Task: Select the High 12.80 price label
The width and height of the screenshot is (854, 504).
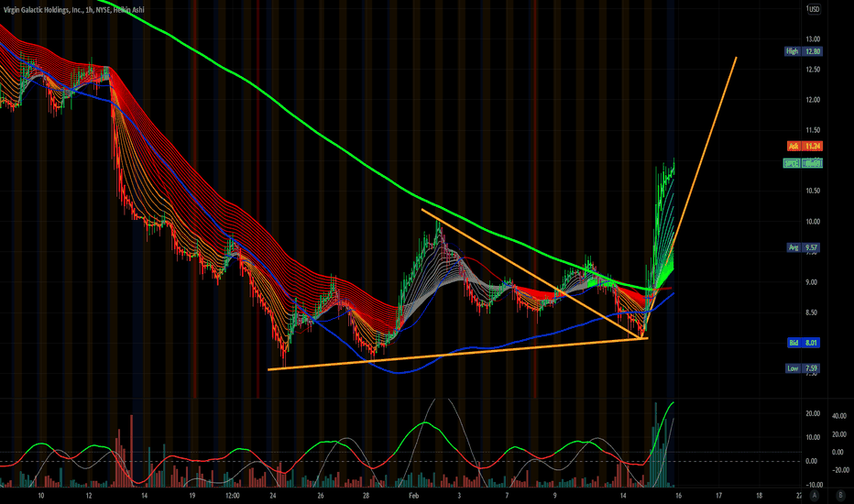Action: click(804, 51)
